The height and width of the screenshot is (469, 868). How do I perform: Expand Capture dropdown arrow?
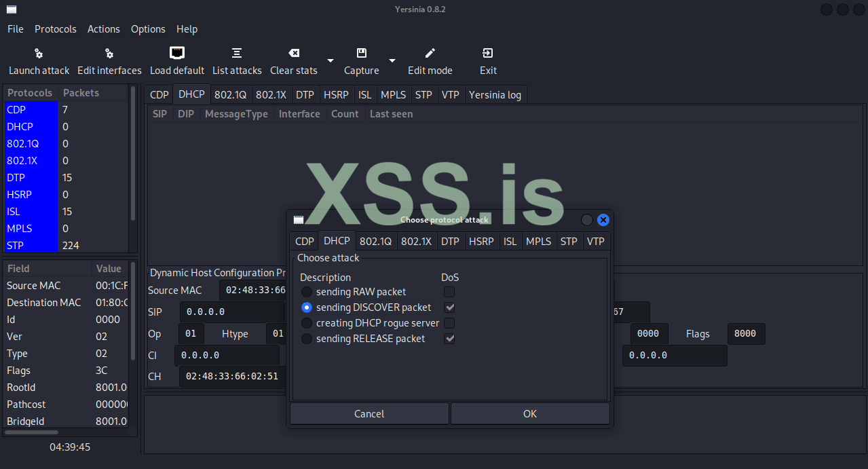coord(392,61)
